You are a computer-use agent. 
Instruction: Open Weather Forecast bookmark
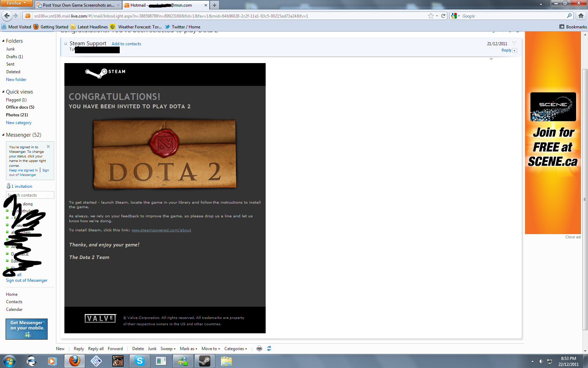point(136,27)
